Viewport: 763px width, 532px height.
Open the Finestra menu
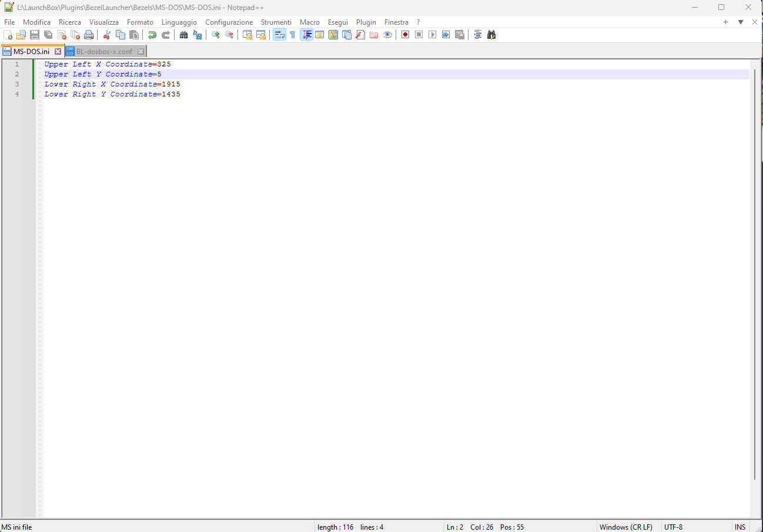(x=396, y=22)
